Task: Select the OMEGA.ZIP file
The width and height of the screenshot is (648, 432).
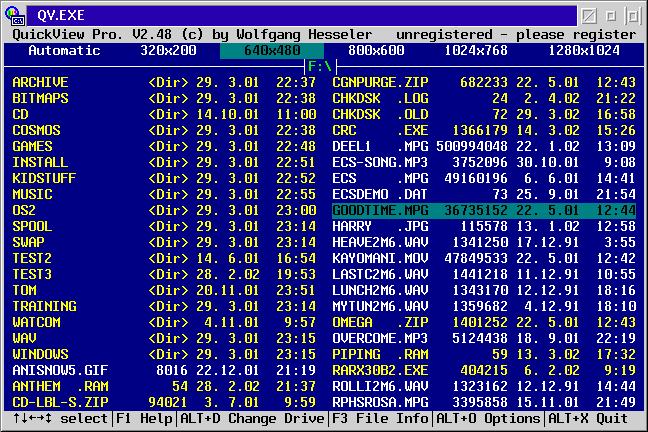Action: pyautogui.click(x=484, y=322)
